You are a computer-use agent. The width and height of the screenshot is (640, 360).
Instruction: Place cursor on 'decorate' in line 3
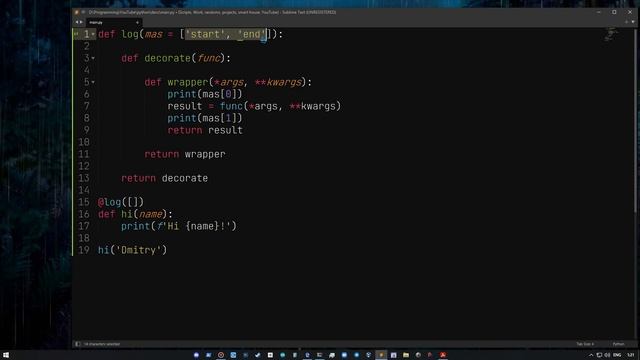pyautogui.click(x=167, y=58)
